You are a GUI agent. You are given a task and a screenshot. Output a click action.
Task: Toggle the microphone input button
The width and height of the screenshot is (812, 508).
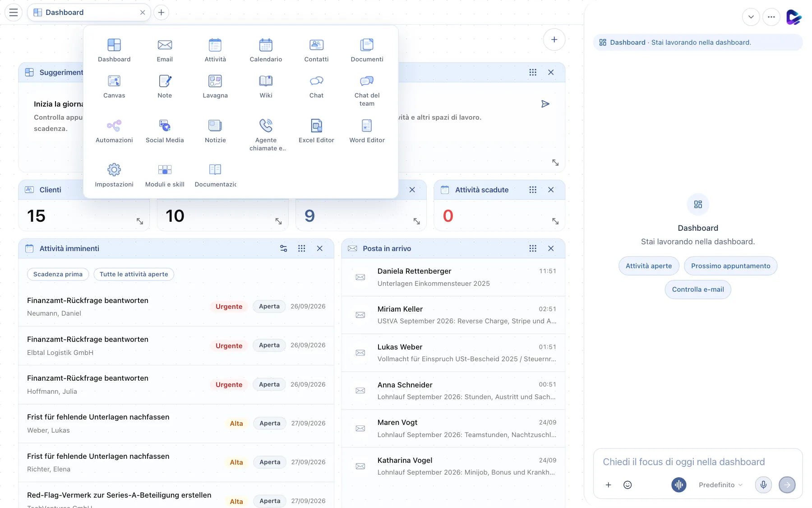(763, 485)
